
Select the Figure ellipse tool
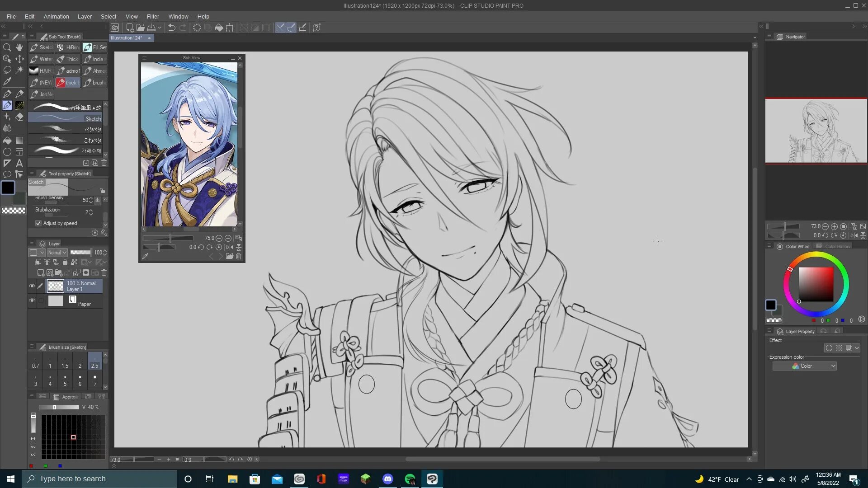7,152
